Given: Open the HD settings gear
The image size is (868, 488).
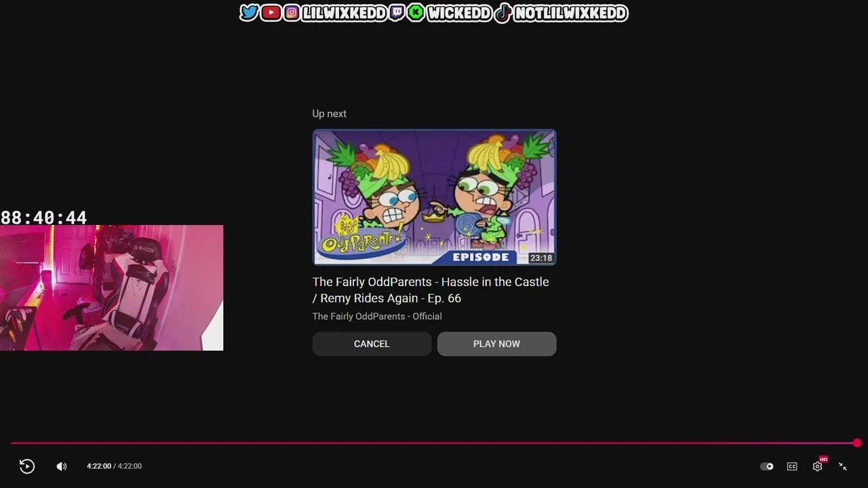Looking at the screenshot, I should [x=818, y=466].
